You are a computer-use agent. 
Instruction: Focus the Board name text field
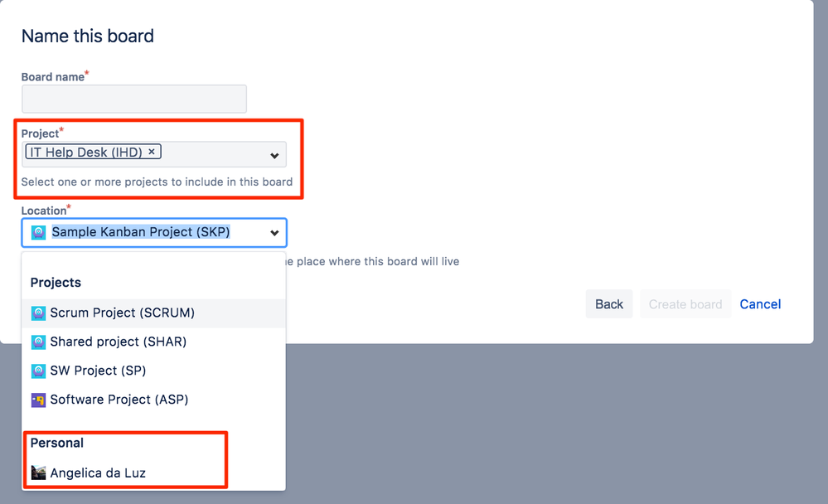(x=133, y=99)
